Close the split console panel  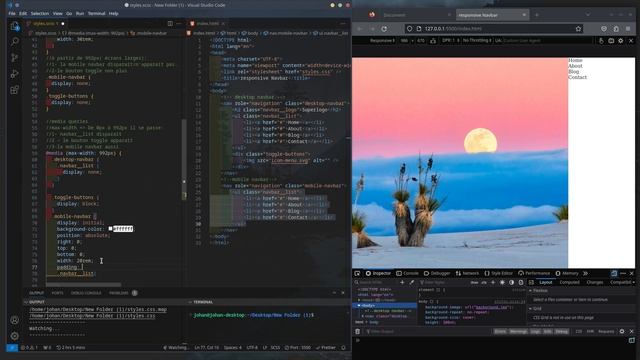(x=631, y=331)
